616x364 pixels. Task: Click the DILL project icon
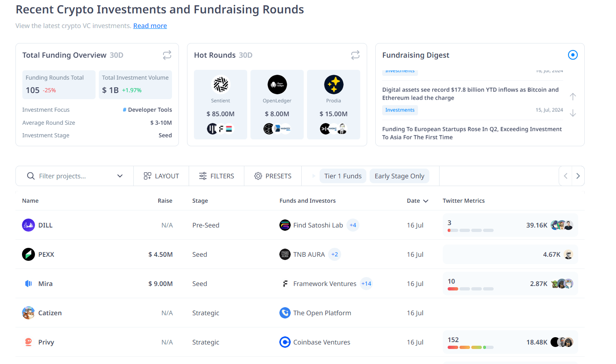click(28, 225)
